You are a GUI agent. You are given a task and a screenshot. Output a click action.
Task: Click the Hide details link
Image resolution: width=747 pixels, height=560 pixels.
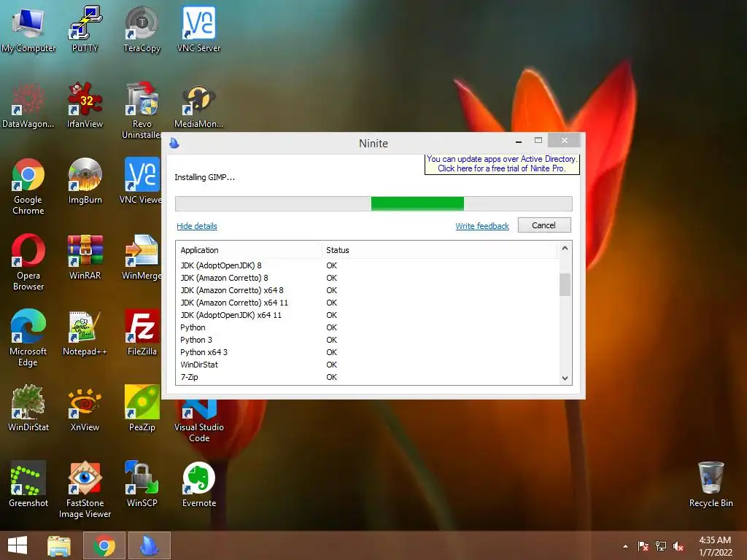pyautogui.click(x=197, y=226)
